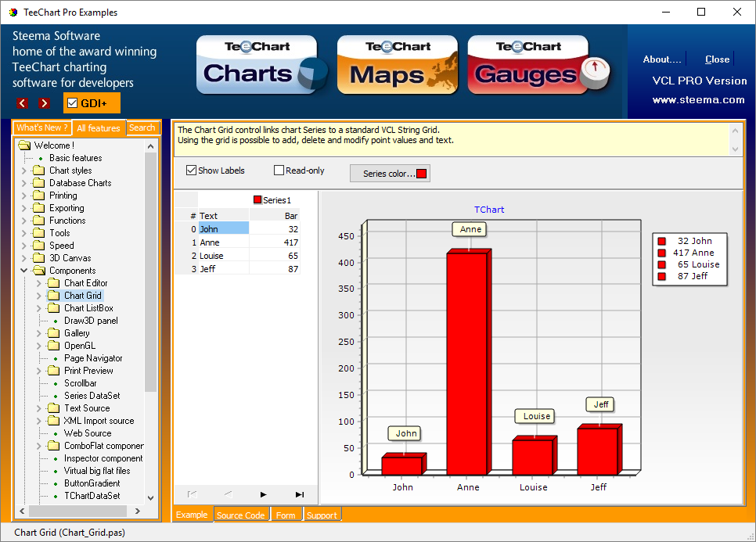Image resolution: width=756 pixels, height=542 pixels.
Task: Switch to the All features tab
Action: click(x=99, y=128)
